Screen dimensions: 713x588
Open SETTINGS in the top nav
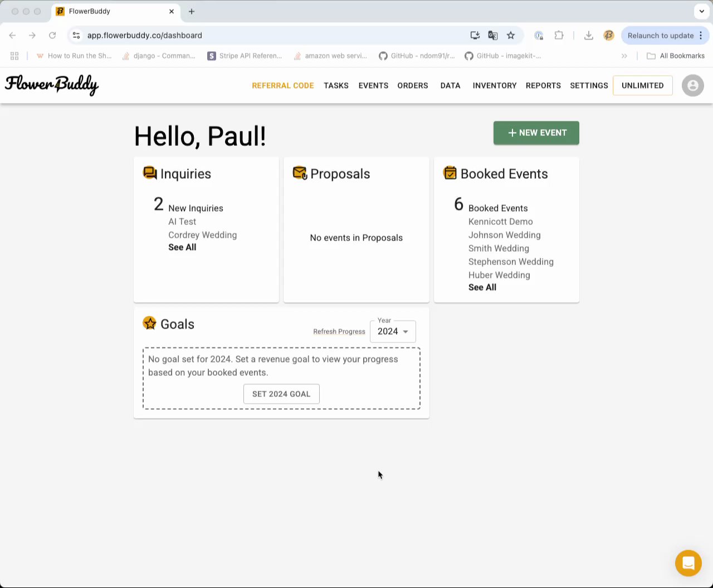pyautogui.click(x=589, y=85)
